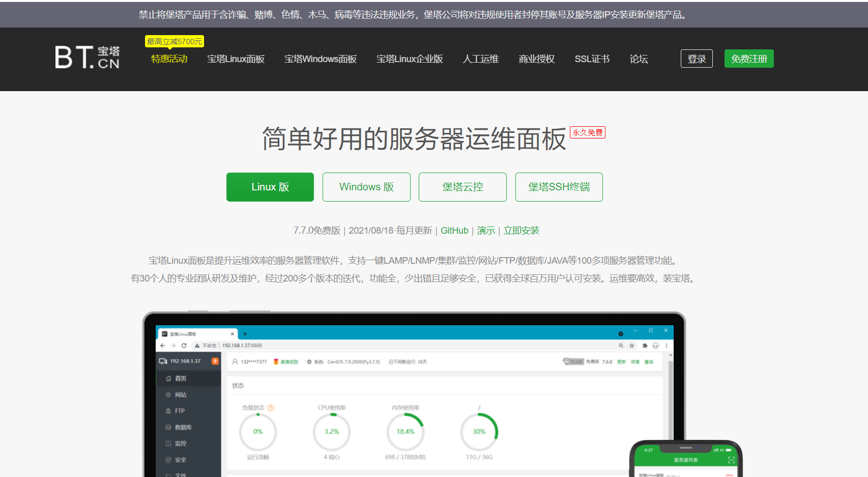
Task: Click the paragraph starting 有30个人的专业团队
Action: pos(414,278)
